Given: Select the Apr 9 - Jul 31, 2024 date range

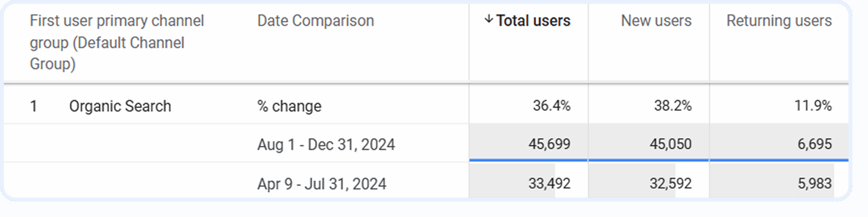Looking at the screenshot, I should click(321, 184).
